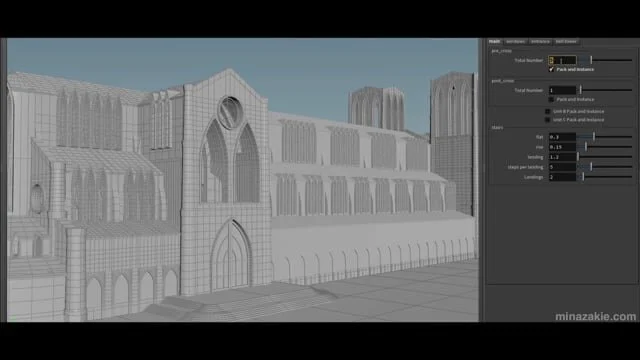Click the Landings slider handle

[583, 177]
